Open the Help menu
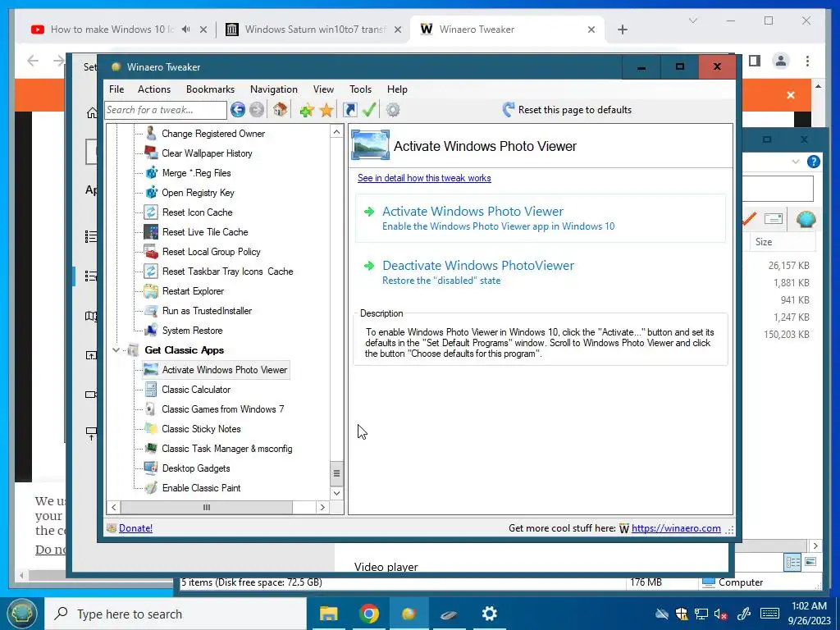The image size is (840, 630). tap(398, 89)
